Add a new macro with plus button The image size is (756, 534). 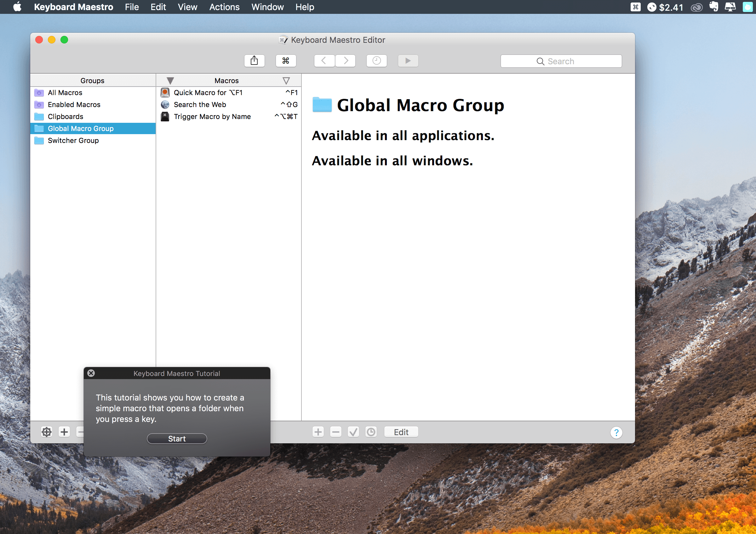tap(318, 432)
